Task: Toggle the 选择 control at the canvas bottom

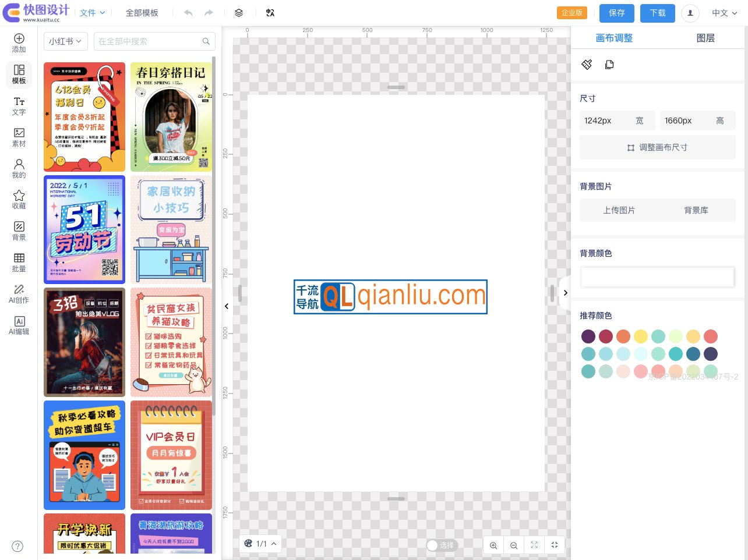Action: pos(441,545)
